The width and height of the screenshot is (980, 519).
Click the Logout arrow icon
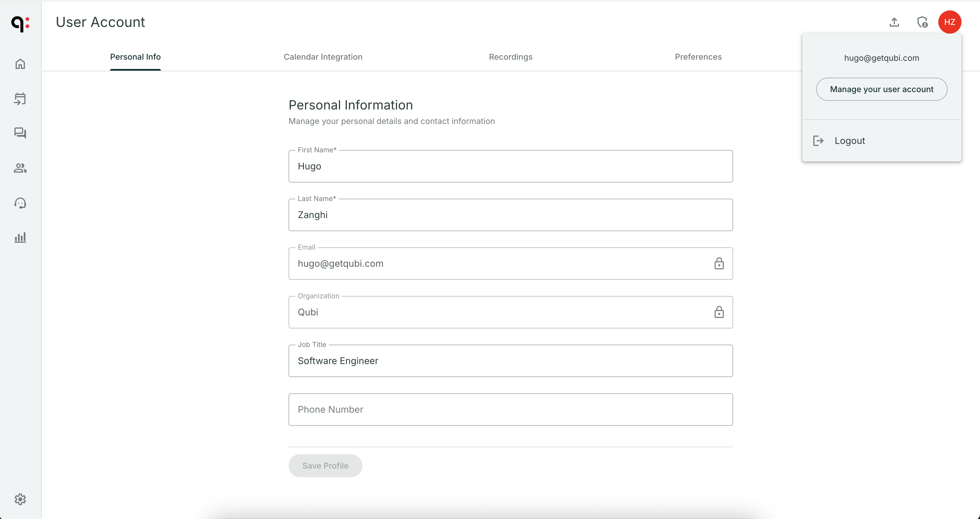tap(818, 141)
